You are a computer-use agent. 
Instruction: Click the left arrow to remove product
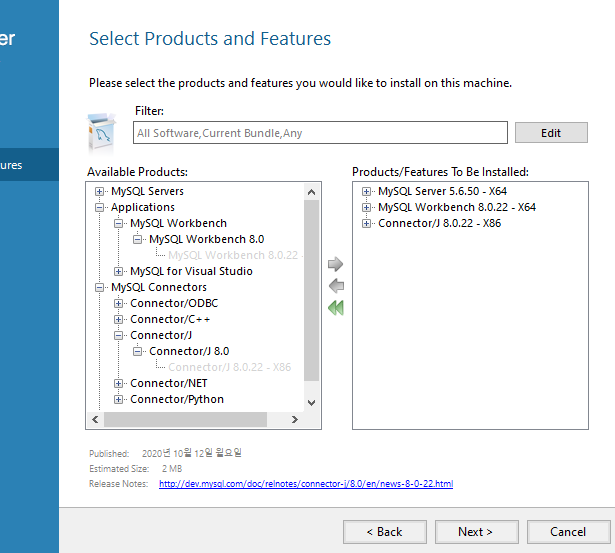(336, 286)
